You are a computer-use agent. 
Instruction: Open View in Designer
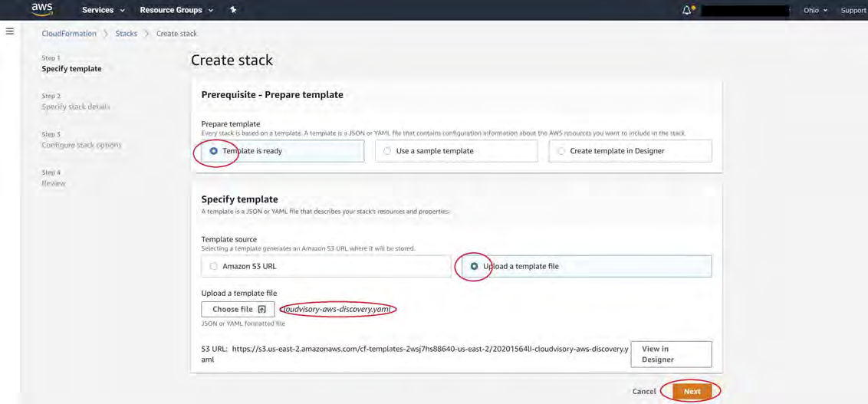click(671, 354)
